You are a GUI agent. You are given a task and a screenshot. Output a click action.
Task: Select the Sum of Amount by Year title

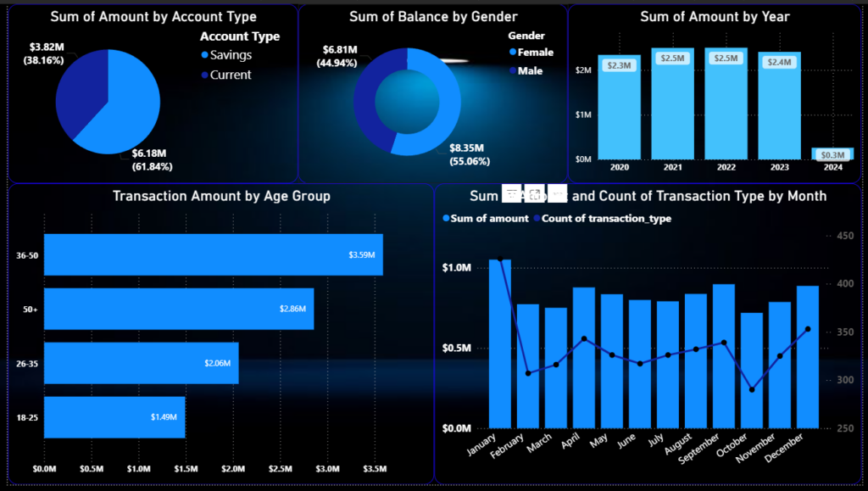coord(715,17)
